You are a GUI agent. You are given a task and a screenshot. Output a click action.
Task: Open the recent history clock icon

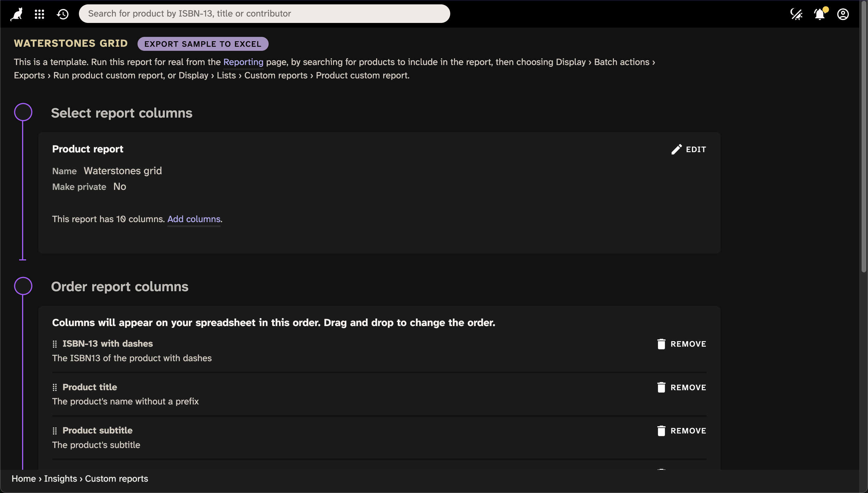63,14
